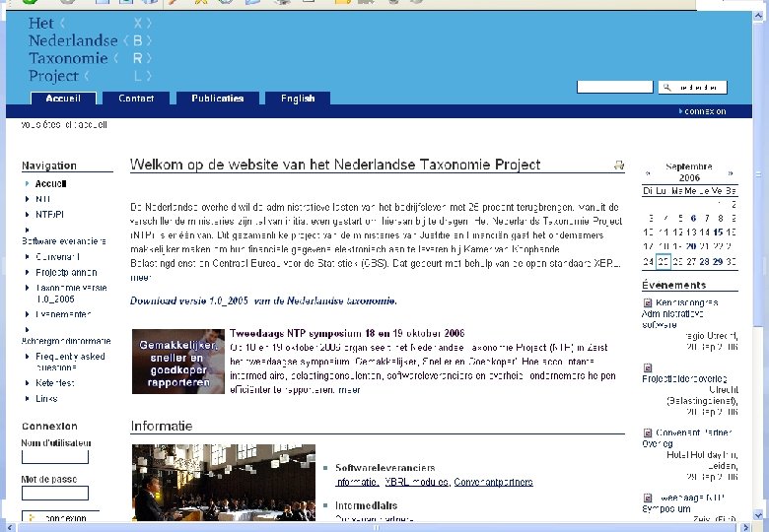Click the horizontal scrollbar right arrow
Image resolution: width=769 pixels, height=532 pixels.
coord(746,527)
